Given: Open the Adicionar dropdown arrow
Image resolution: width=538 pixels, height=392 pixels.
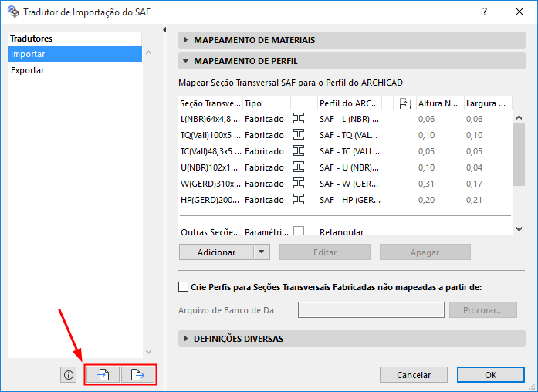Looking at the screenshot, I should (262, 252).
